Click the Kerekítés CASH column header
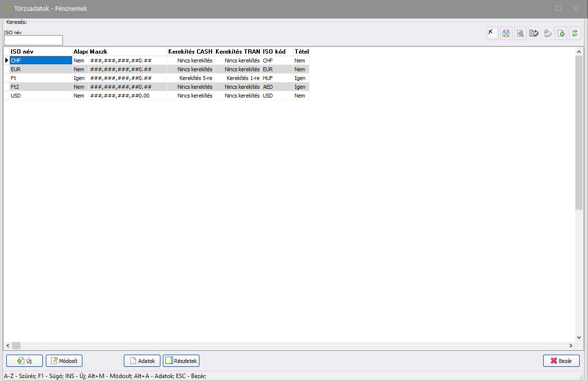 190,51
